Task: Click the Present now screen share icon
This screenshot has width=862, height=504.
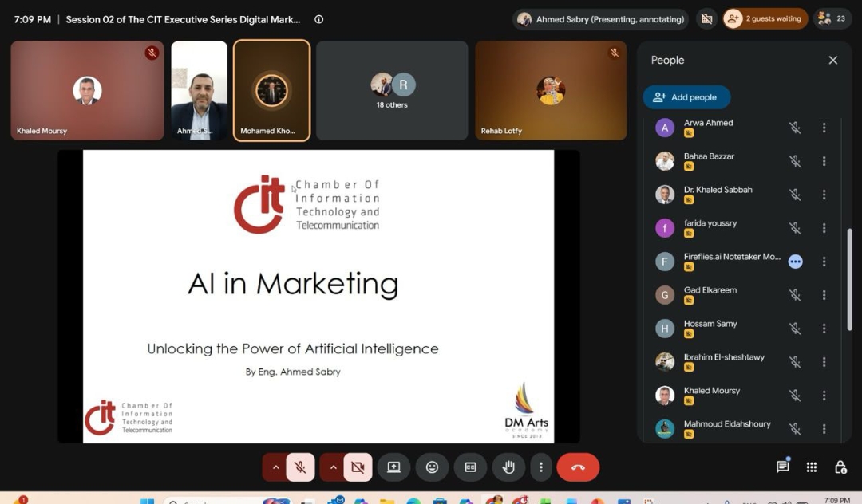Action: tap(393, 467)
